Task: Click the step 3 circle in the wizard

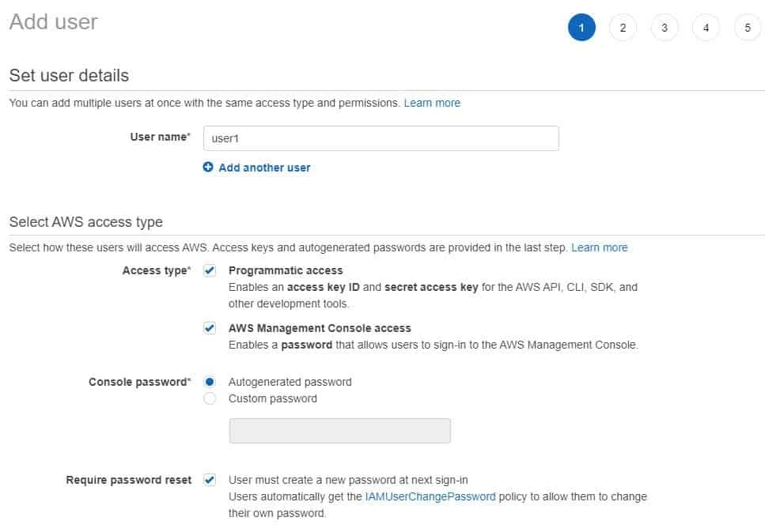Action: click(x=665, y=27)
